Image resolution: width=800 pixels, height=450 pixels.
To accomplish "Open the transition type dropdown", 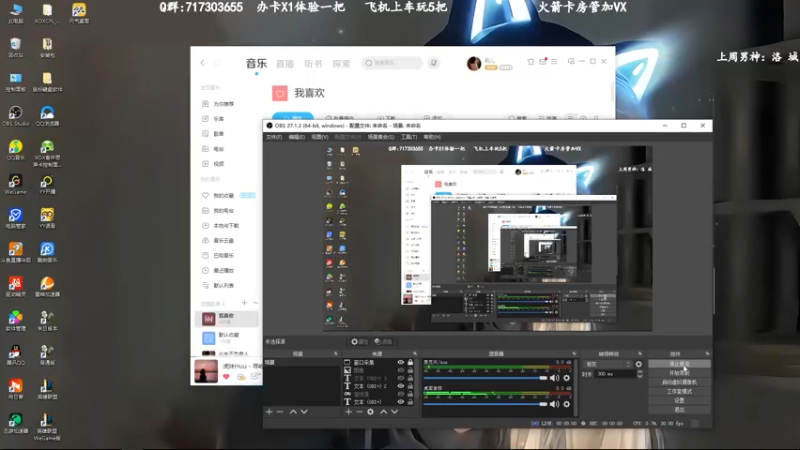I will click(x=608, y=364).
